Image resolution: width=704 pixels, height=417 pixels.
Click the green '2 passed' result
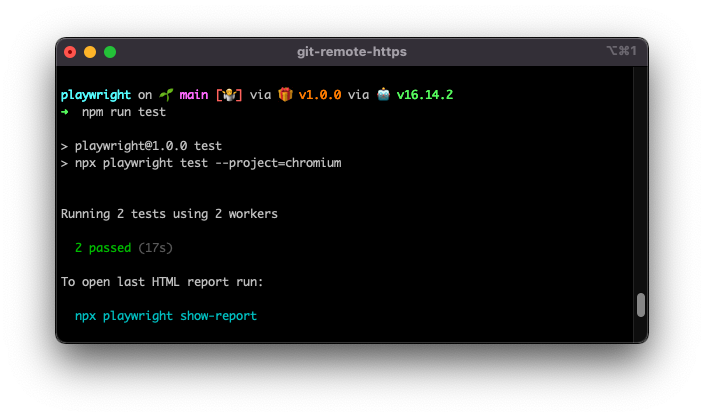pos(103,248)
